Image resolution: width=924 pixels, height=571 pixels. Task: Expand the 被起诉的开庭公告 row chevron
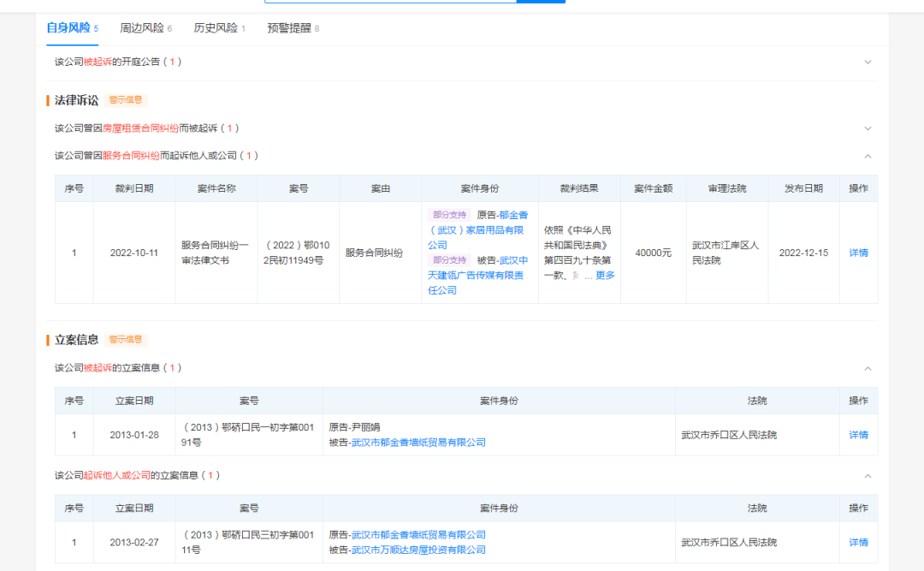click(868, 62)
